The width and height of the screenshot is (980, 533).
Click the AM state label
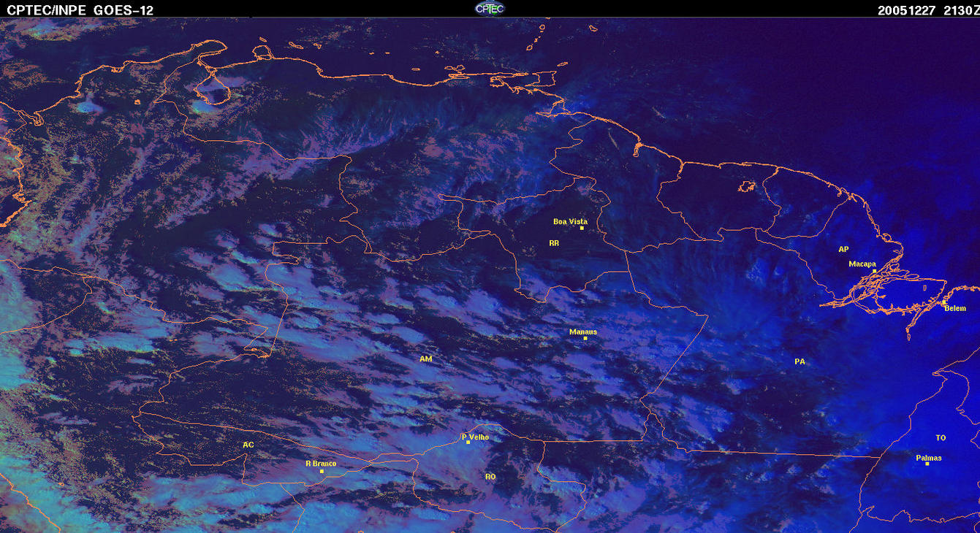coord(426,359)
